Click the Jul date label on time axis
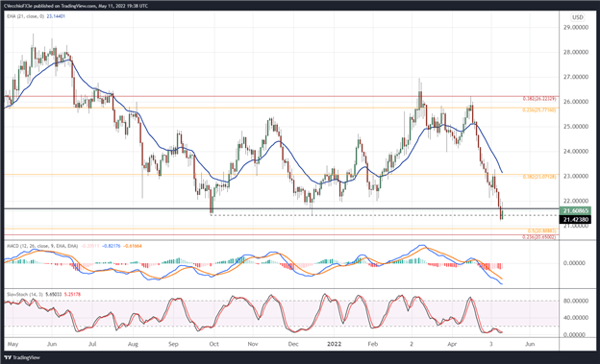The width and height of the screenshot is (600, 364). pos(92,344)
